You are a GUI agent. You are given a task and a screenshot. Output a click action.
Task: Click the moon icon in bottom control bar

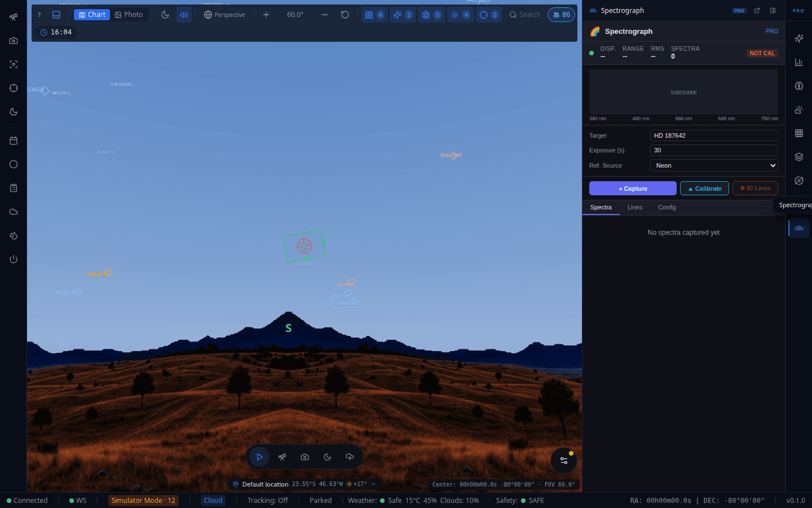pos(327,457)
